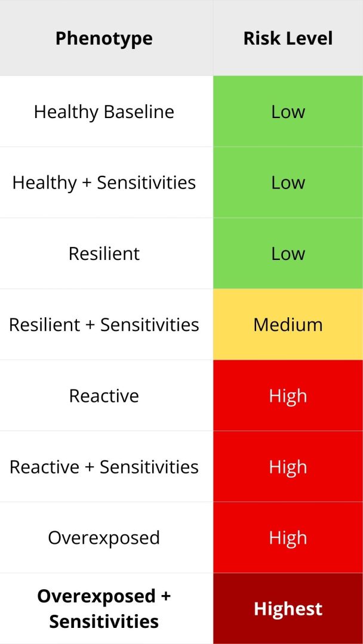The width and height of the screenshot is (363, 644).
Task: Select the Resilient + Sensitivities phenotype cell
Action: (x=104, y=324)
